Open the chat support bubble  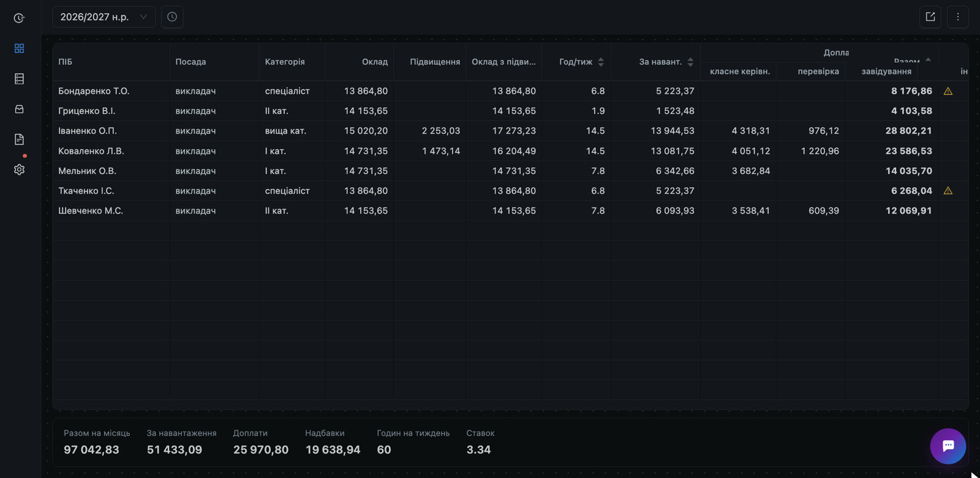click(948, 446)
